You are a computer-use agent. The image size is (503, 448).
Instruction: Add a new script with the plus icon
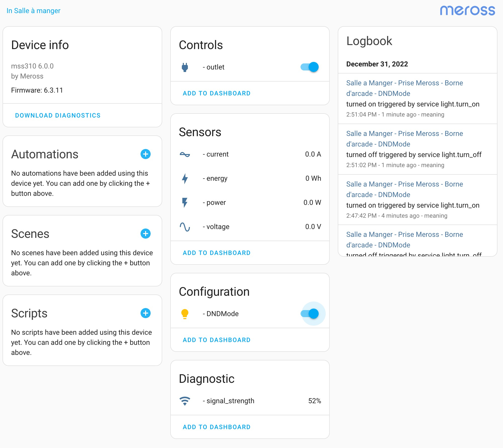point(146,313)
